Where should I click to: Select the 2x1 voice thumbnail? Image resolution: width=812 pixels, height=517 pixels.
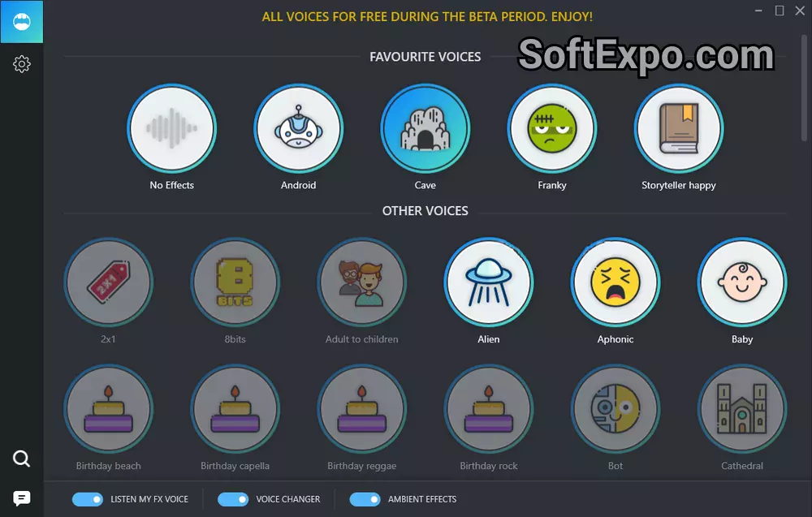click(109, 282)
